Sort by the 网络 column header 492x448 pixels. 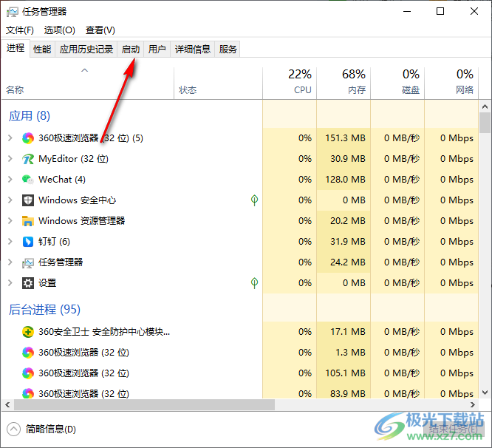[x=451, y=84]
